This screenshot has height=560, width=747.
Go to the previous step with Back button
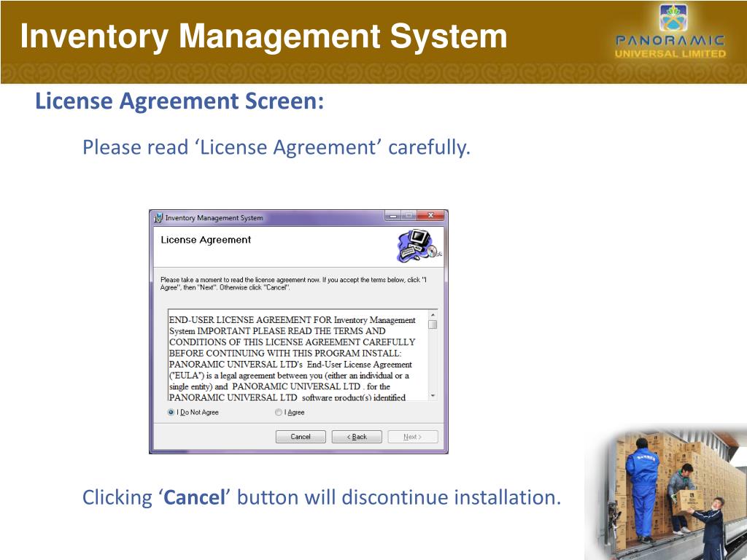tap(357, 437)
